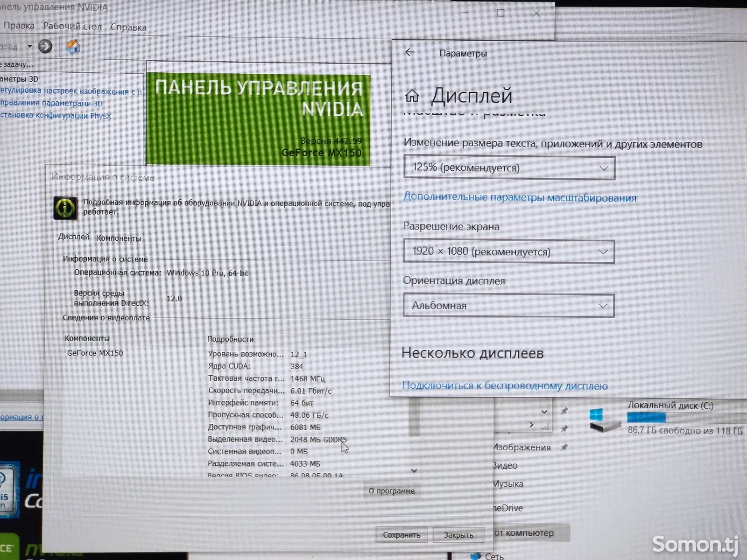Click the 6081 МБ available memory value
This screenshot has width=747, height=560.
coord(305,427)
